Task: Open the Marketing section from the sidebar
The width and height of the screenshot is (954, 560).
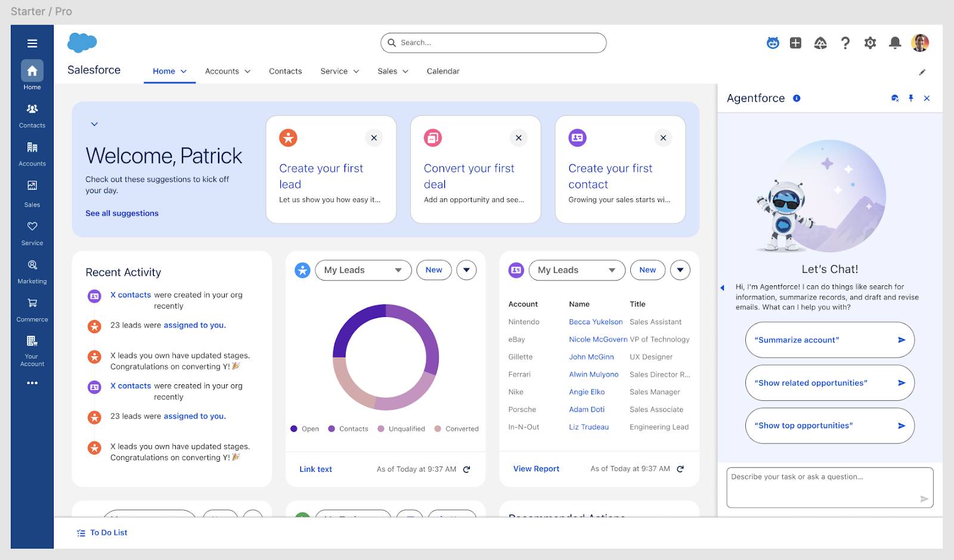Action: coord(32,268)
